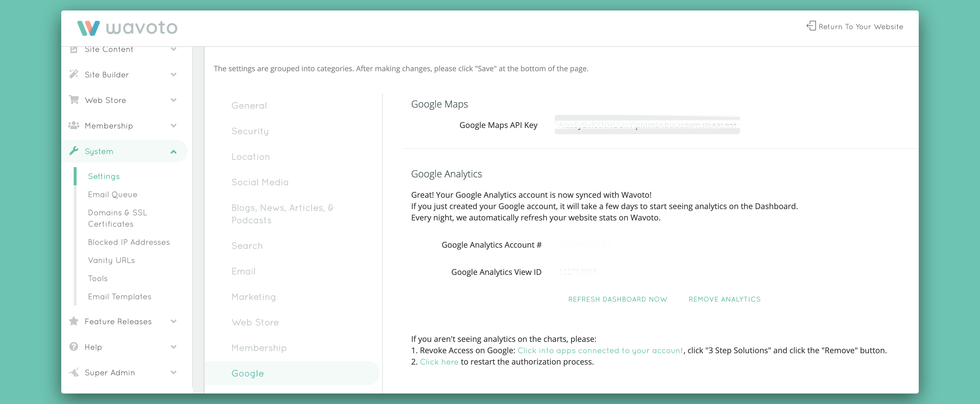980x404 pixels.
Task: Click the Feature Releases star icon
Action: 74,321
